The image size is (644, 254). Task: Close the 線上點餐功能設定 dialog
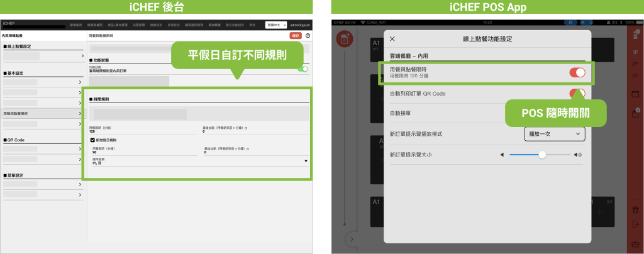click(392, 39)
